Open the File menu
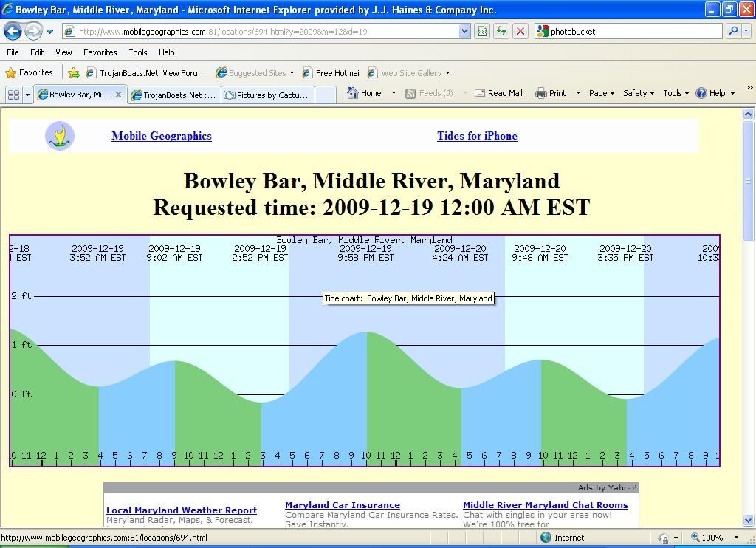The image size is (756, 548). tap(13, 52)
